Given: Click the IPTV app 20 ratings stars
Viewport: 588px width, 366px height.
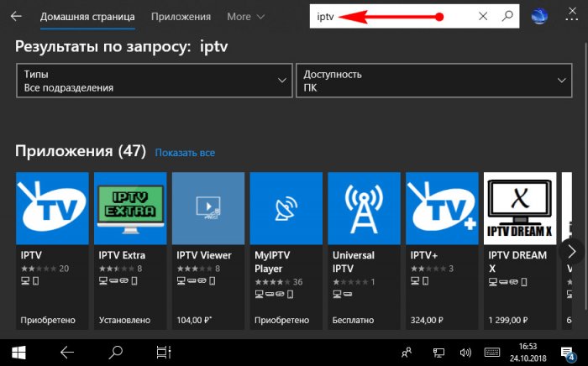Looking at the screenshot, I should click(39, 269).
